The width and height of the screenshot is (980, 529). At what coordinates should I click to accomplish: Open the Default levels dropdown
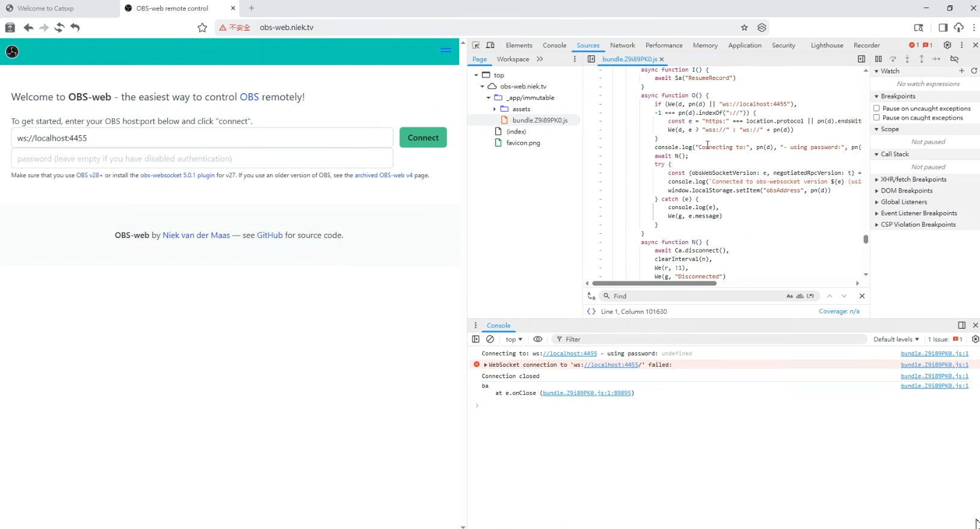896,339
